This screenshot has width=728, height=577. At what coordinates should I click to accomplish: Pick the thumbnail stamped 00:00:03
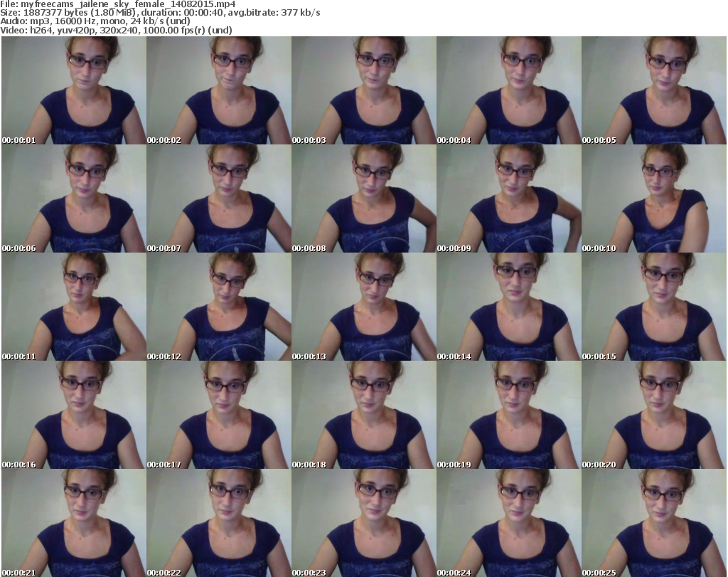(x=364, y=90)
